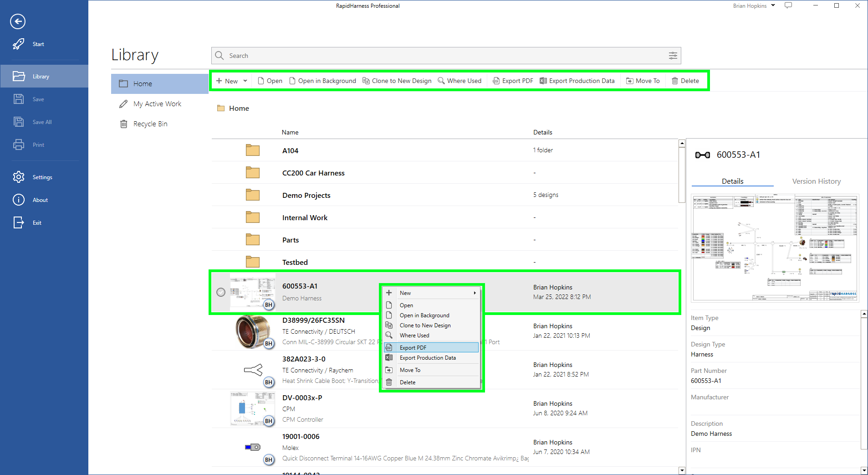
Task: Select Home in library navigation
Action: 160,84
